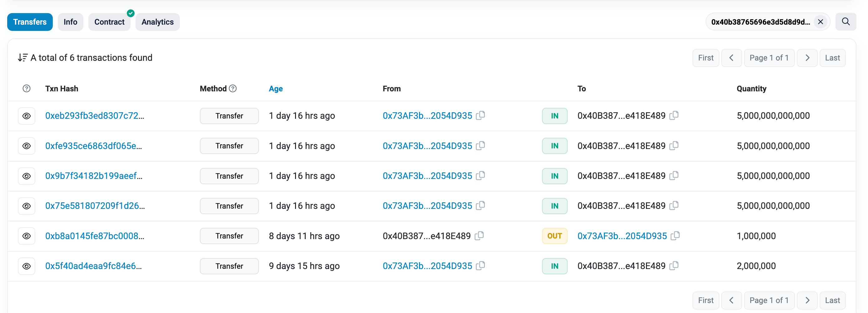Select '9 days 15 hrs ago' age text
868x313 pixels.
point(304,266)
